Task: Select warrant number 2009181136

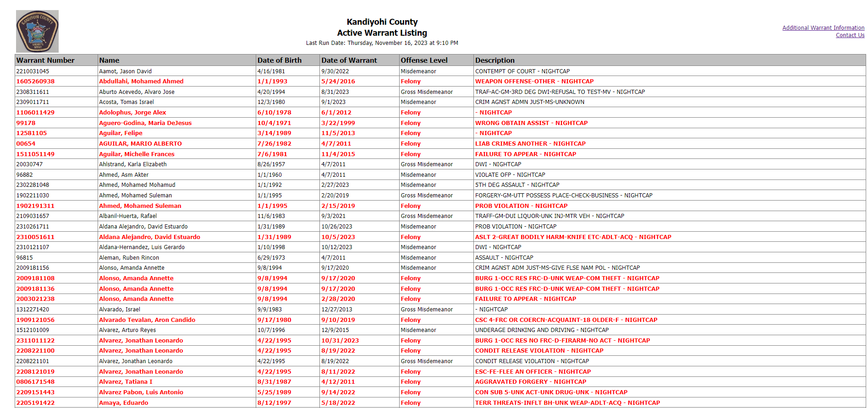Action: [35, 289]
